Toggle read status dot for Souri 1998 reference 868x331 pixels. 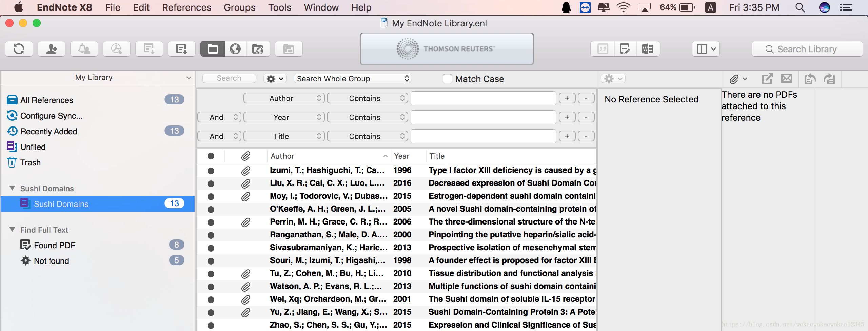211,261
